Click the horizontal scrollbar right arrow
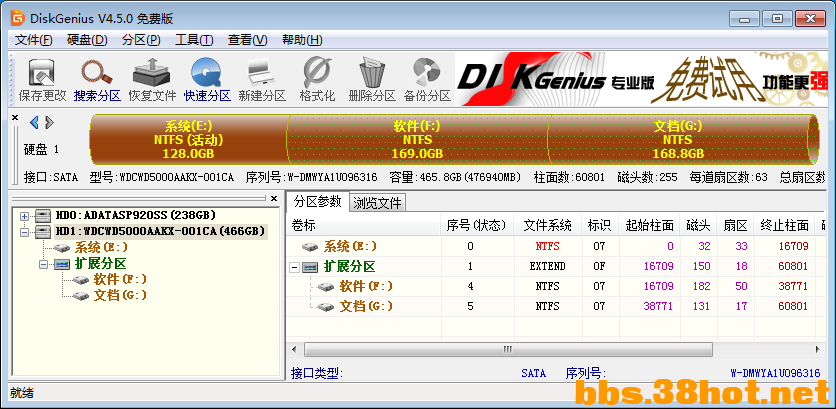 tap(818, 349)
